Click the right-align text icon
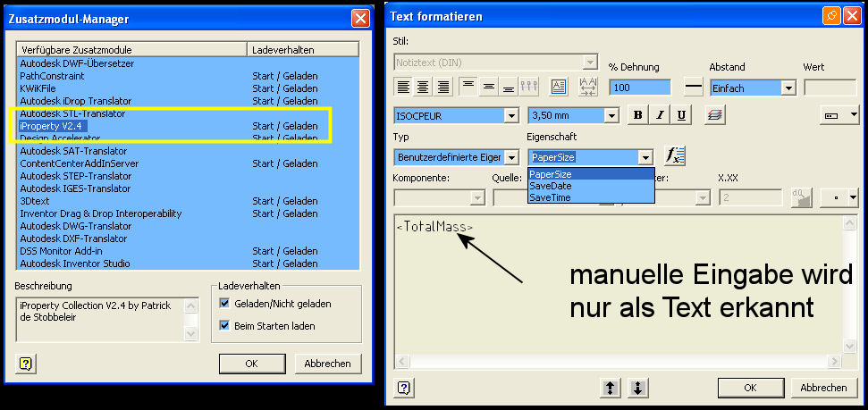This screenshot has height=410, width=868. [442, 87]
